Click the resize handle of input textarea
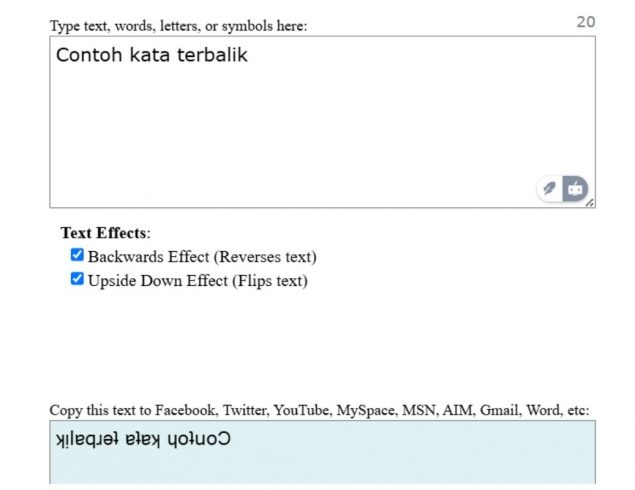The height and width of the screenshot is (490, 635). [x=590, y=203]
